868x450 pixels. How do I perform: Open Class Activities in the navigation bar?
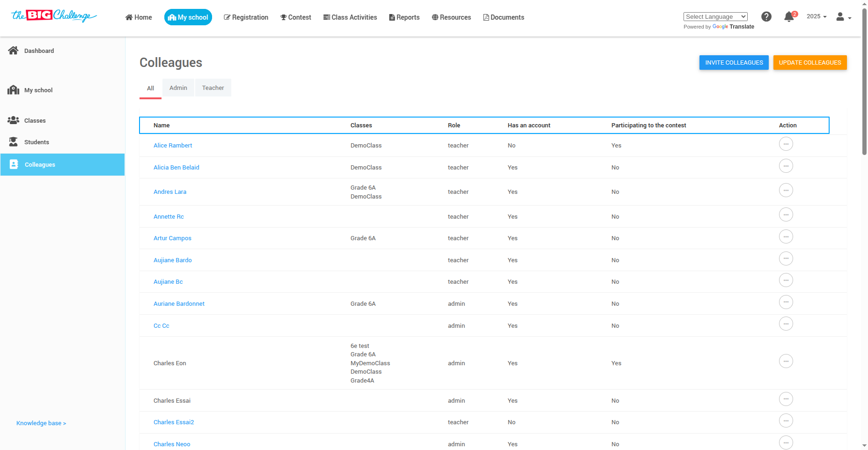pyautogui.click(x=350, y=17)
